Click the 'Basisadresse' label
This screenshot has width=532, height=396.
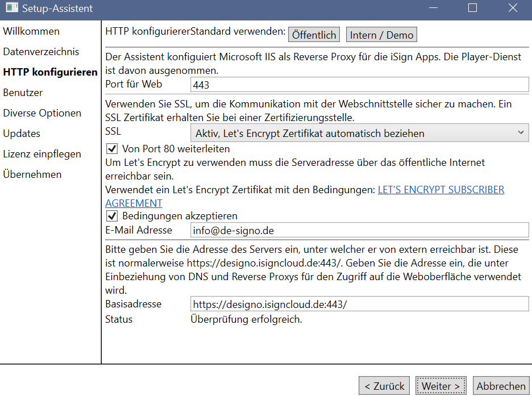[x=134, y=304]
